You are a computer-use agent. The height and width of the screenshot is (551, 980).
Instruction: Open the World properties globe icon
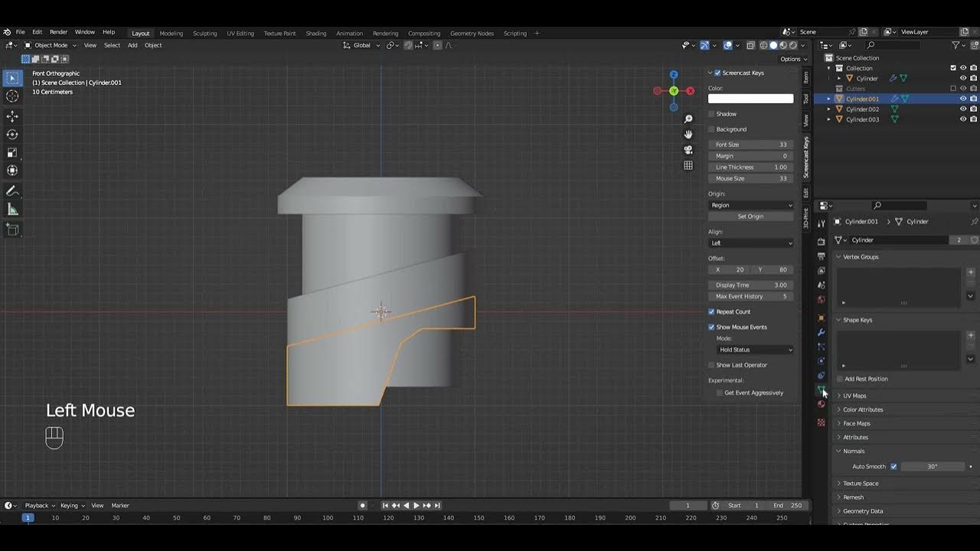tap(822, 299)
